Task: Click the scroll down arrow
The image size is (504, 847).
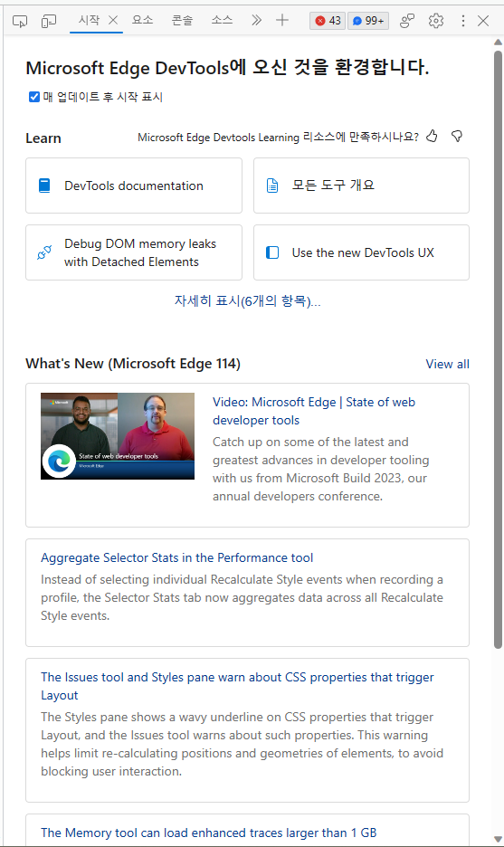Action: coord(498,839)
